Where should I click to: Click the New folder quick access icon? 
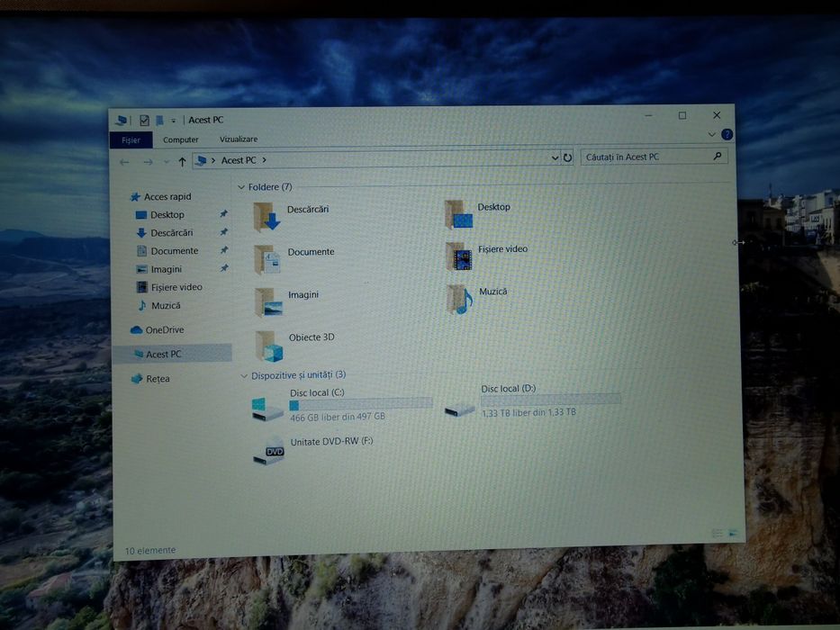pyautogui.click(x=159, y=120)
